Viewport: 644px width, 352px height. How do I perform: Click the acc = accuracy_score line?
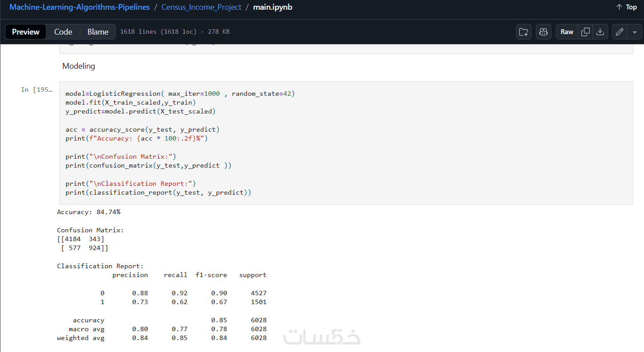pos(143,129)
